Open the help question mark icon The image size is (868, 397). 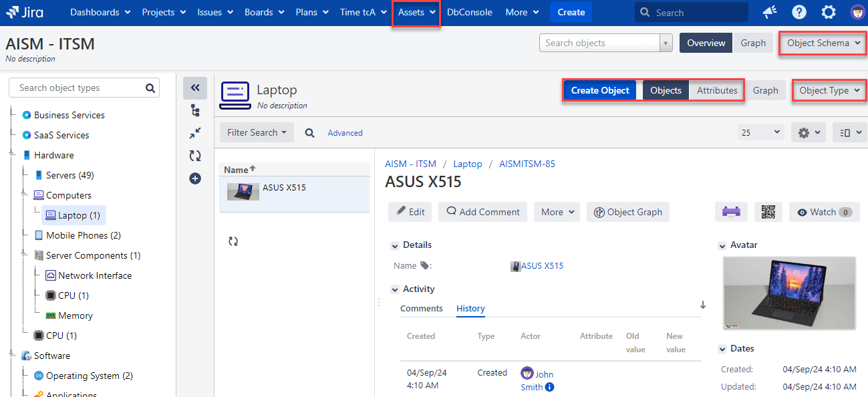tap(799, 12)
